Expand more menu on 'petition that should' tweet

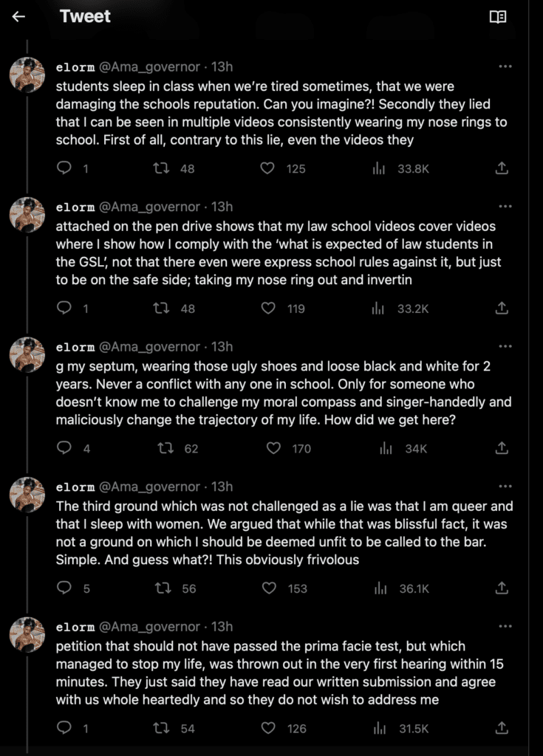(x=505, y=627)
